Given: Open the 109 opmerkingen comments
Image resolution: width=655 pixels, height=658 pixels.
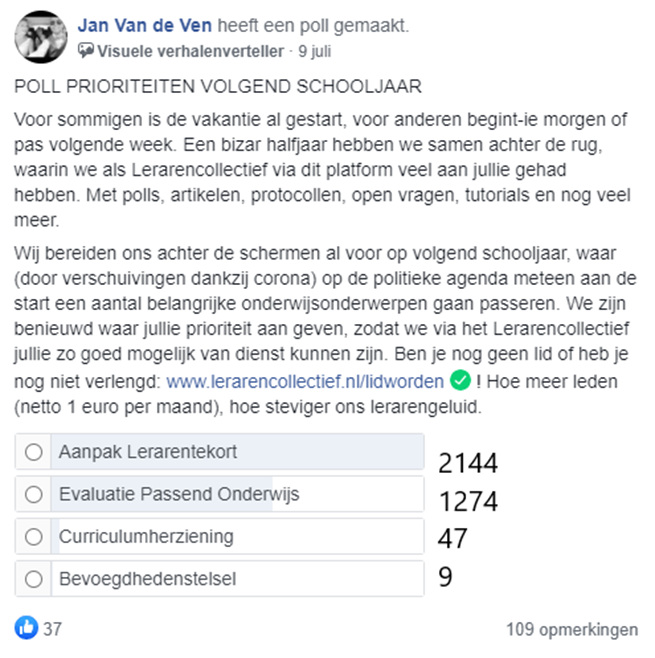Looking at the screenshot, I should [x=572, y=629].
